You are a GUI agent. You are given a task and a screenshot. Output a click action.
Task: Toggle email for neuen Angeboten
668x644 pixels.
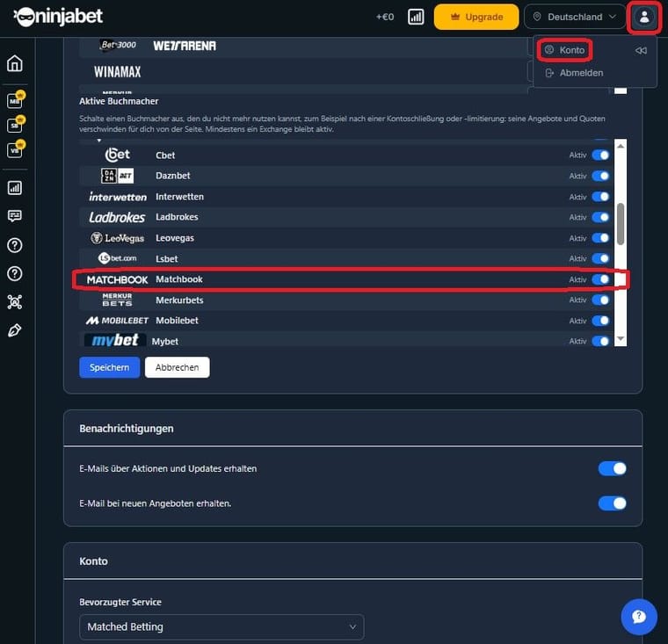point(613,503)
